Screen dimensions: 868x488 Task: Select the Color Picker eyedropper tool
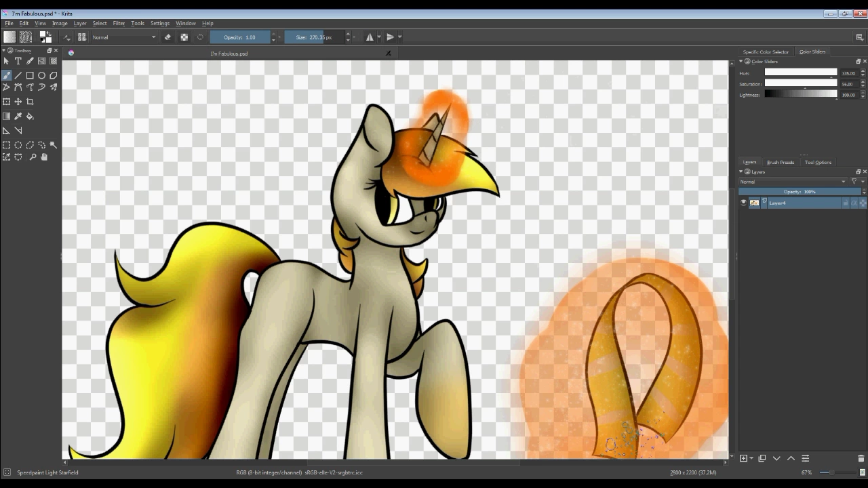tap(18, 117)
